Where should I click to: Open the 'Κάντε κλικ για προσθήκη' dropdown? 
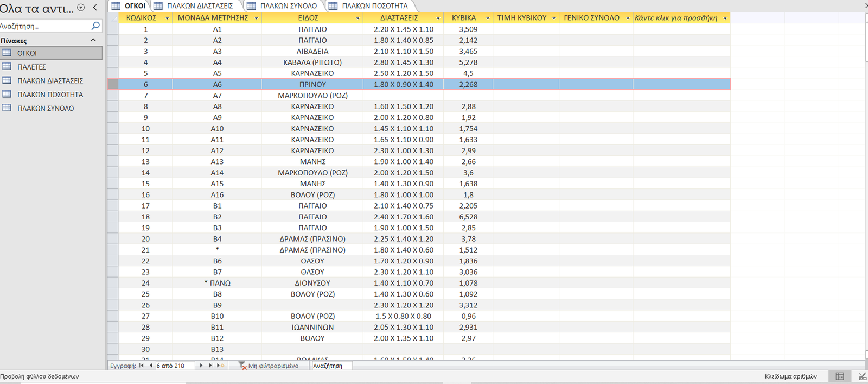point(725,18)
